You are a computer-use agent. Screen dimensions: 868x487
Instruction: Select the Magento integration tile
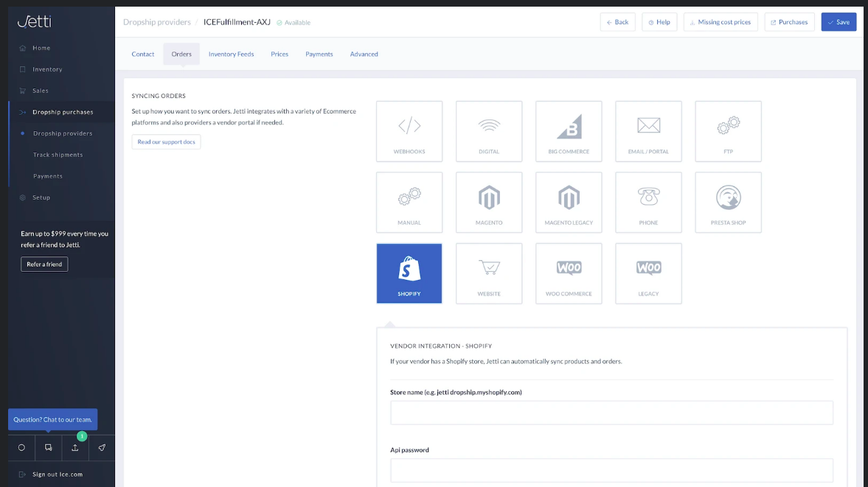point(489,203)
